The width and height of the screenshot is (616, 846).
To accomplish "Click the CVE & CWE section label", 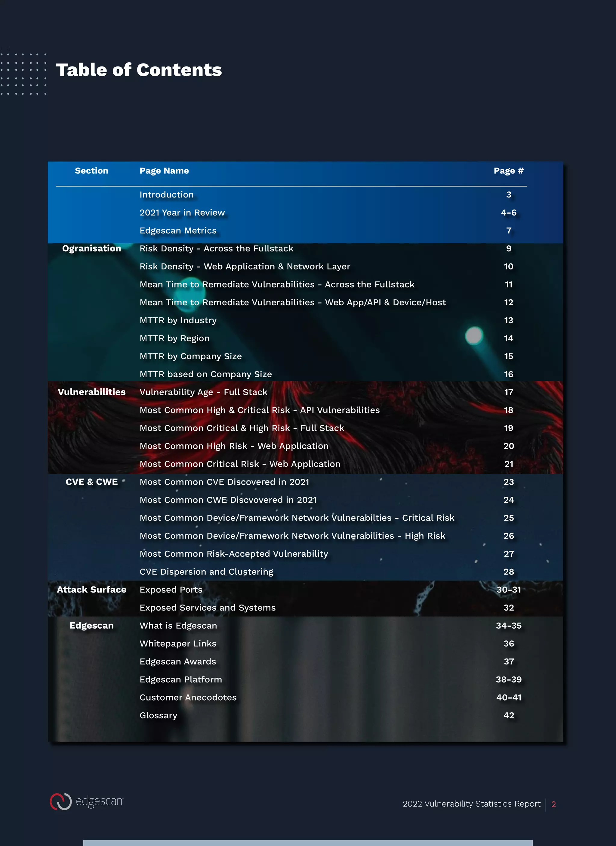I will click(91, 482).
